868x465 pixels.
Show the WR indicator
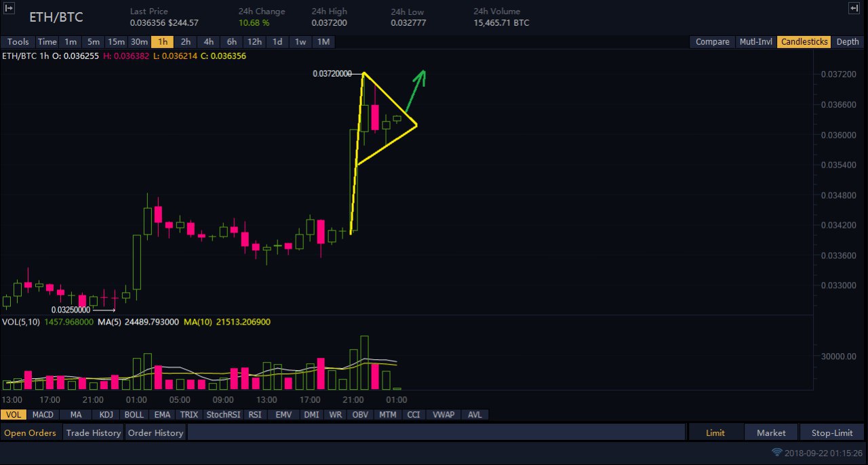pos(336,414)
